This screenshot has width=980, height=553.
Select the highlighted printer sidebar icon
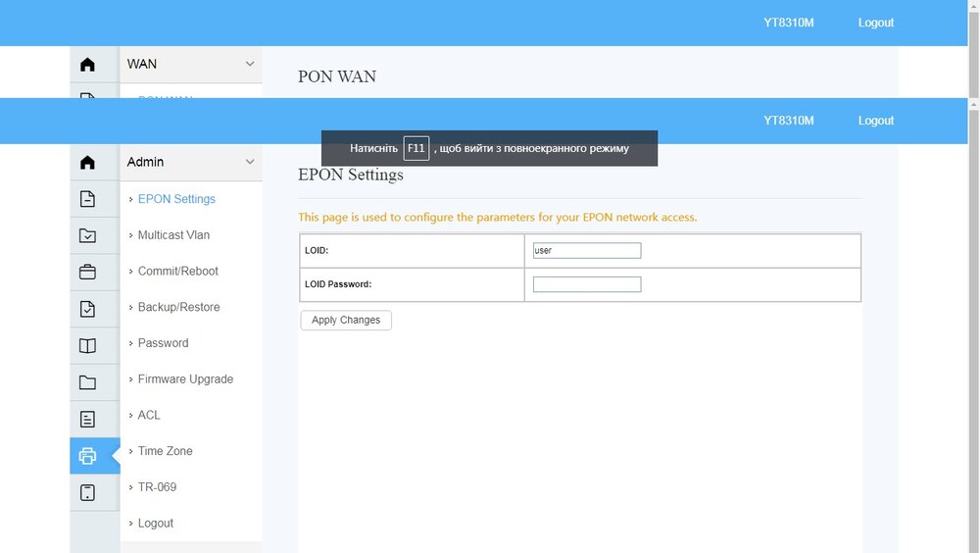(x=87, y=456)
